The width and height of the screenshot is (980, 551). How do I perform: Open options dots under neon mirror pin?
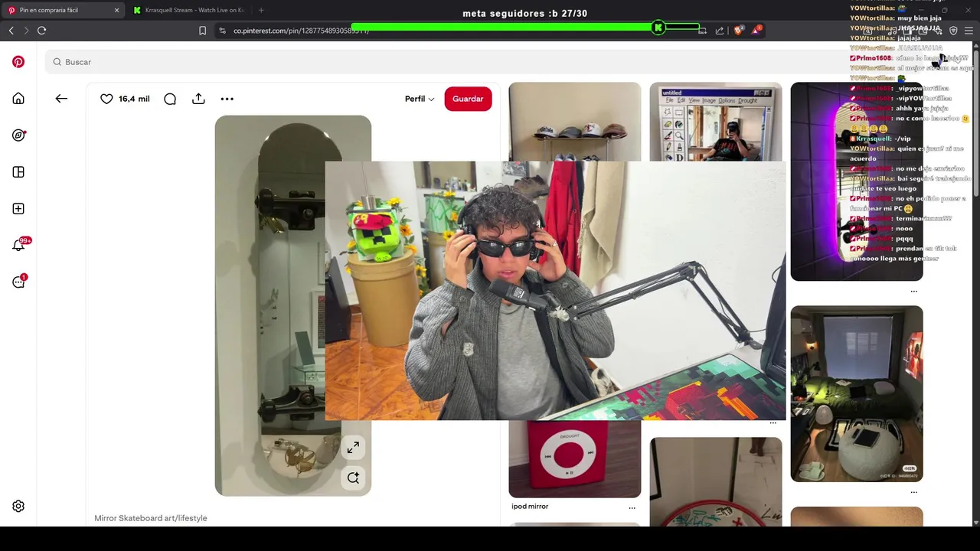[x=913, y=291]
